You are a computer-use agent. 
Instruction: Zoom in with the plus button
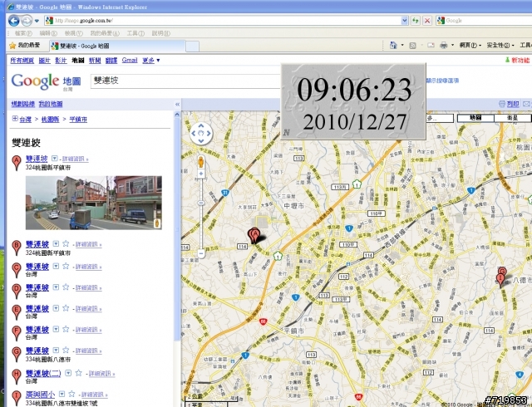click(x=201, y=174)
